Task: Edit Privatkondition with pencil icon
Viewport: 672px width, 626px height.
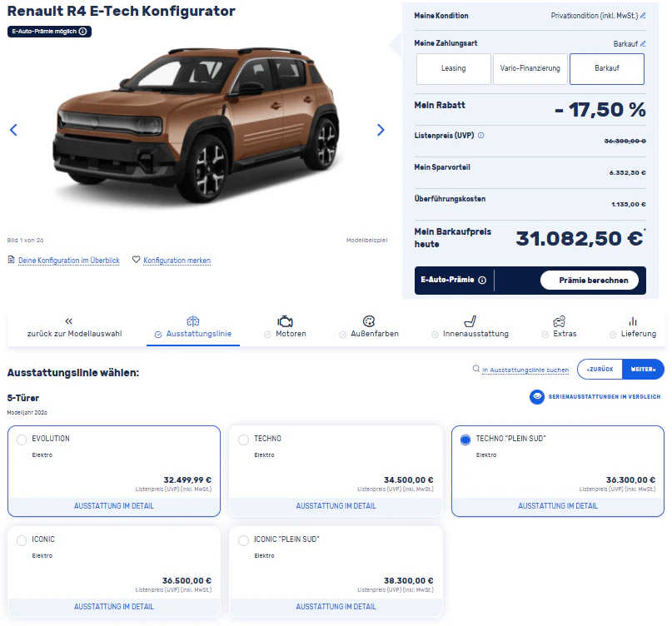Action: pyautogui.click(x=643, y=16)
